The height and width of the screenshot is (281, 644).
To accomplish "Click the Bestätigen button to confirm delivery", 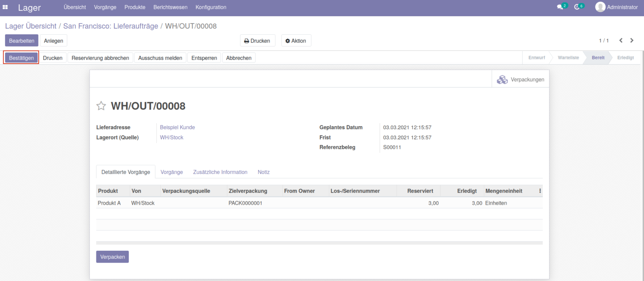I will pos(21,57).
